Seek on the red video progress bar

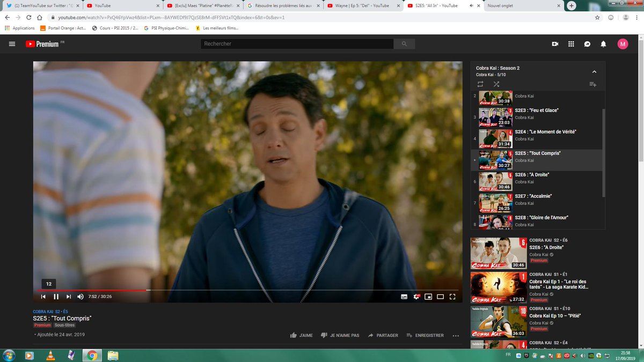91,290
